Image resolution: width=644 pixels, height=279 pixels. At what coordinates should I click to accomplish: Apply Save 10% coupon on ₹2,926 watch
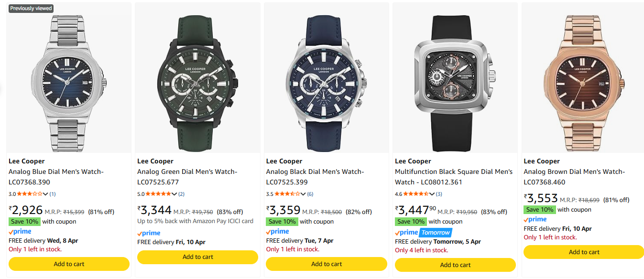(23, 221)
